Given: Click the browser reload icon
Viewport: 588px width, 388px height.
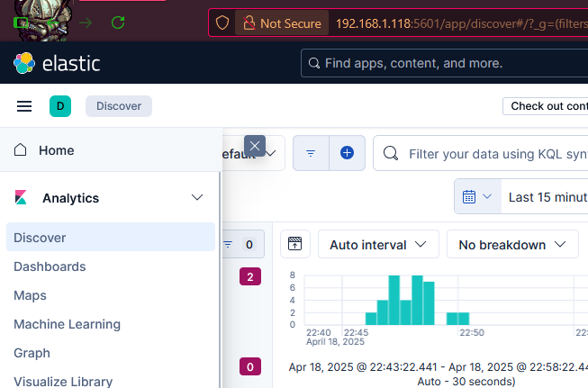Looking at the screenshot, I should point(118,23).
